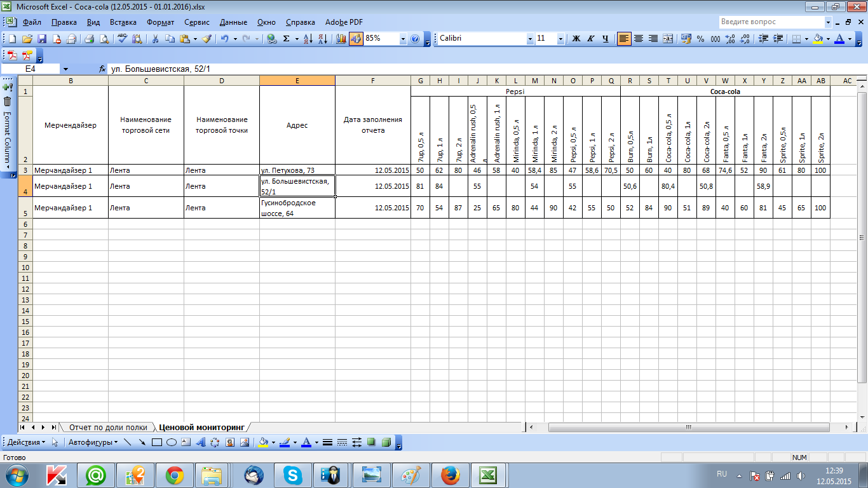Image resolution: width=868 pixels, height=488 pixels.
Task: Open the font size dropdown showing 11
Action: click(560, 39)
